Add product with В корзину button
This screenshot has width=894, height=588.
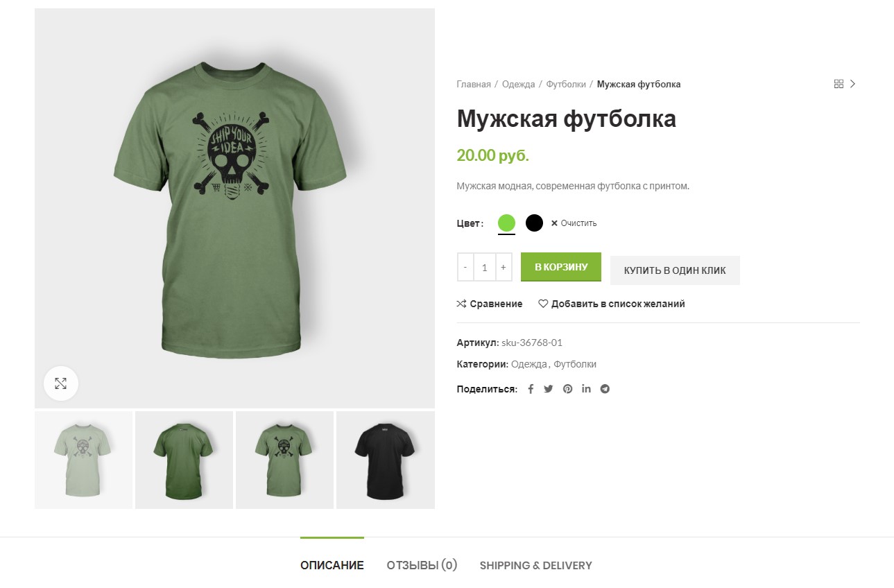[561, 267]
